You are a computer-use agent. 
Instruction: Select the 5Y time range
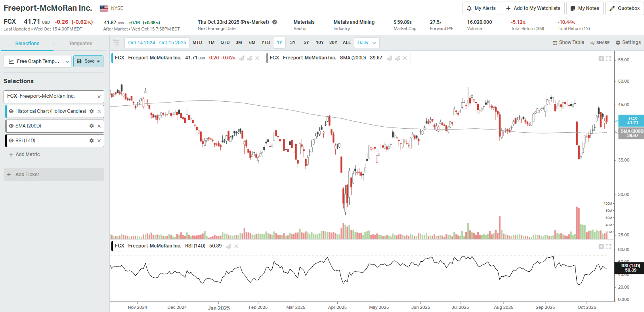pos(306,42)
